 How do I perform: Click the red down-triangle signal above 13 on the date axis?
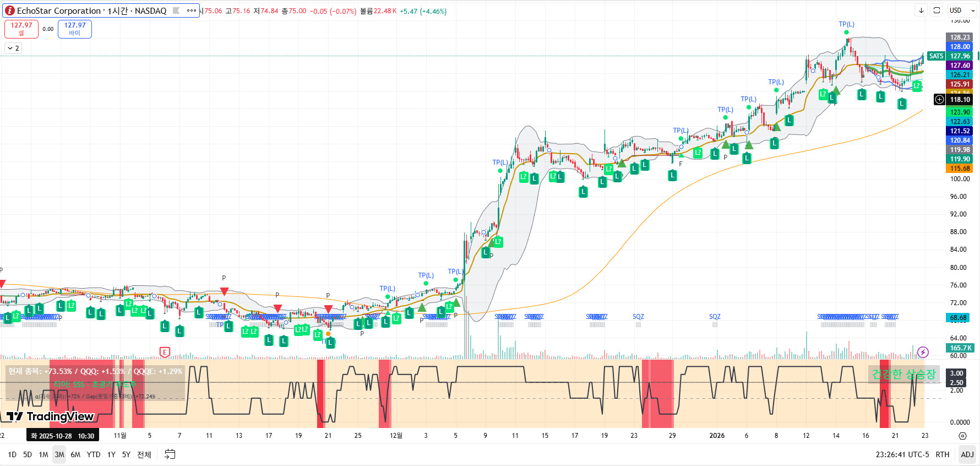[224, 291]
